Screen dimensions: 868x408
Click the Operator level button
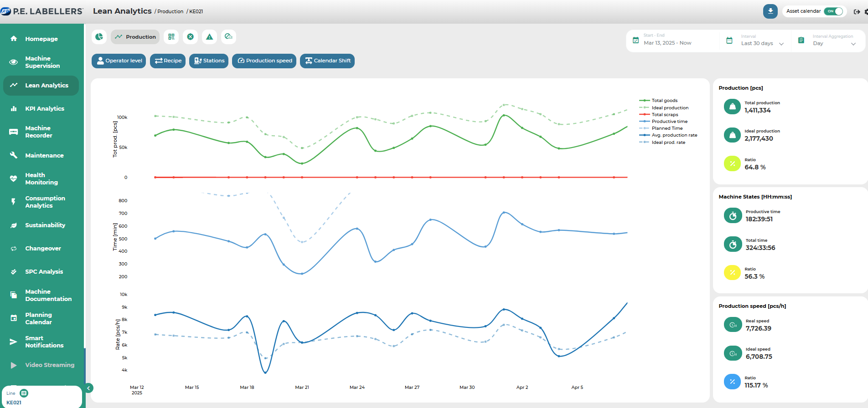(119, 61)
